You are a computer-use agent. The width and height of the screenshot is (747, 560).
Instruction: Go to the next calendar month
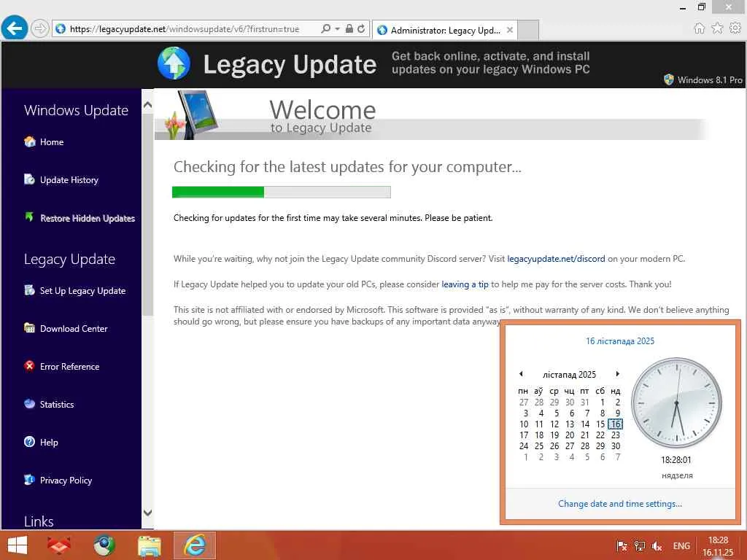pos(617,374)
